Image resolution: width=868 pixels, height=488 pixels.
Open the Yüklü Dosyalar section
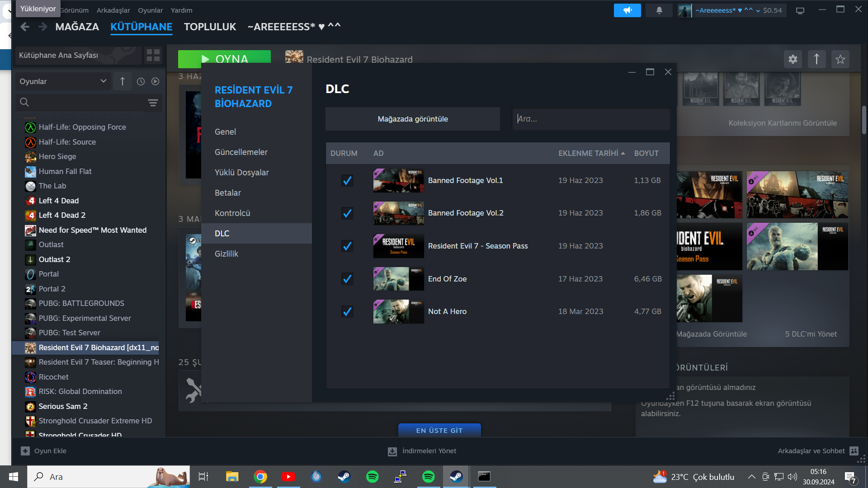coord(241,173)
